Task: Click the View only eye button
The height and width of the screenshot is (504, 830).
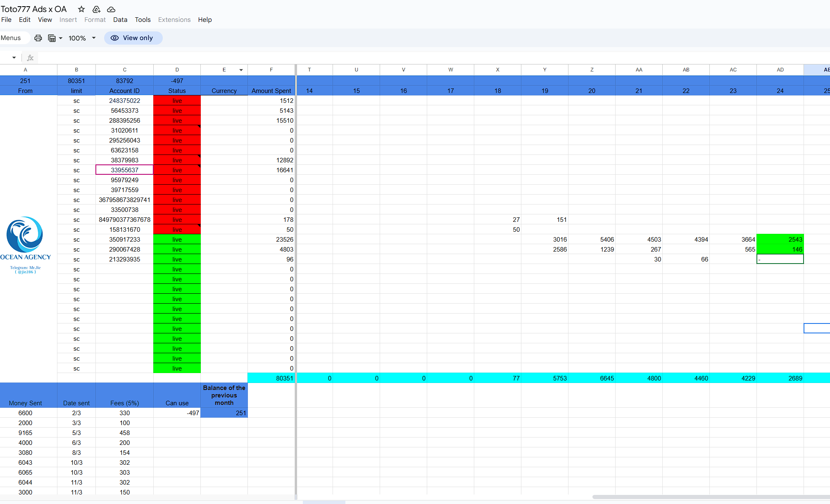Action: pos(133,38)
